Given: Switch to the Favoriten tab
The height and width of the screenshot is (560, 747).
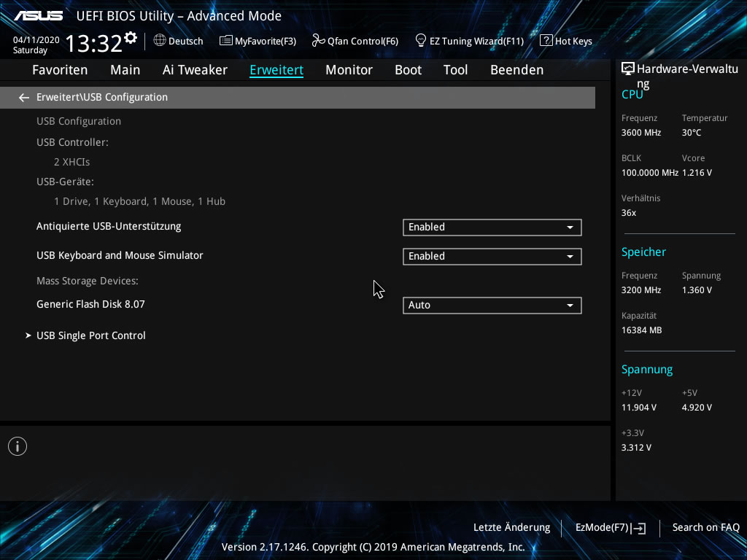Looking at the screenshot, I should pos(60,70).
